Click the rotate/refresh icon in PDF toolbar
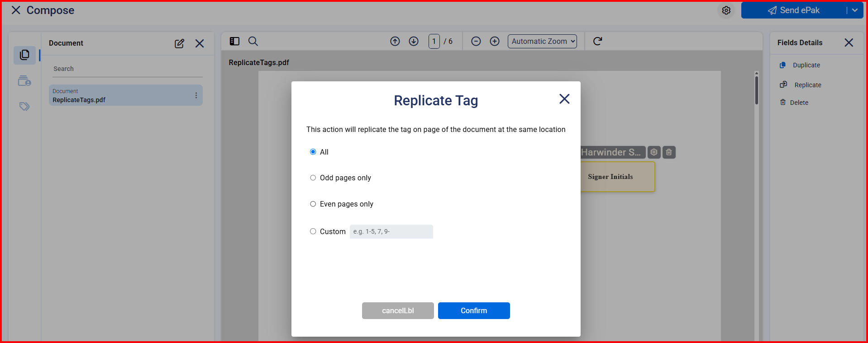The height and width of the screenshot is (343, 868). point(597,41)
